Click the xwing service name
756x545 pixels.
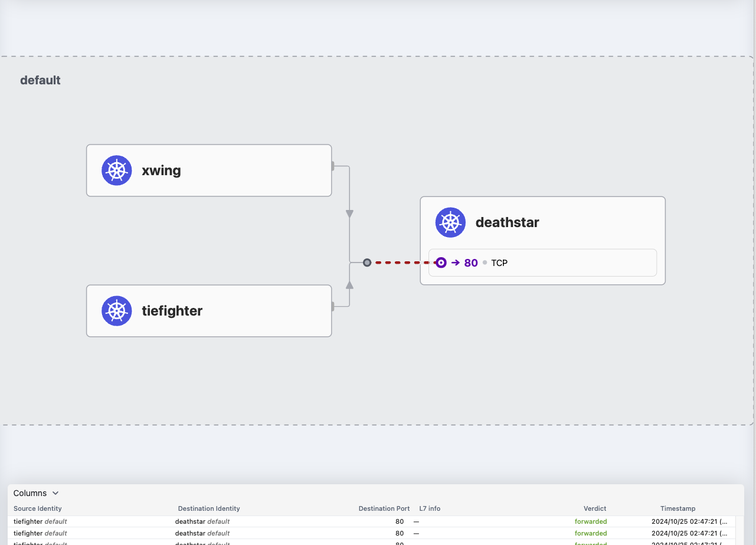[161, 170]
